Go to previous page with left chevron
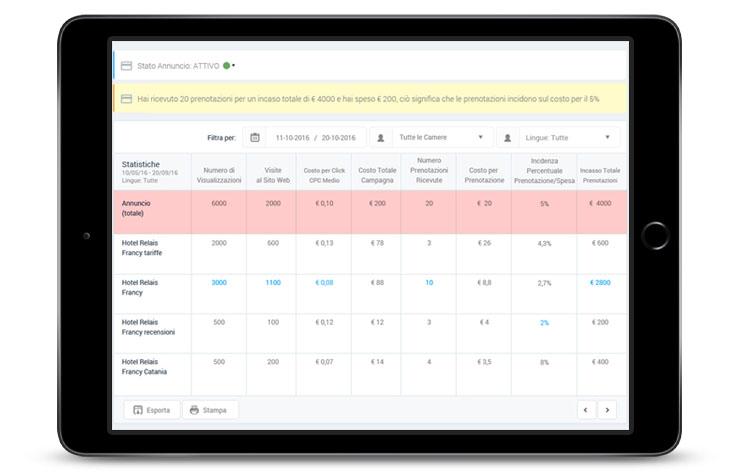Viewport: 742px width, 471px height. tap(587, 409)
